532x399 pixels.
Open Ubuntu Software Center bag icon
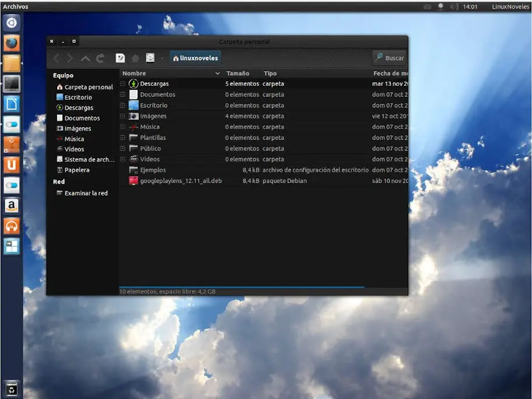pyautogui.click(x=12, y=145)
